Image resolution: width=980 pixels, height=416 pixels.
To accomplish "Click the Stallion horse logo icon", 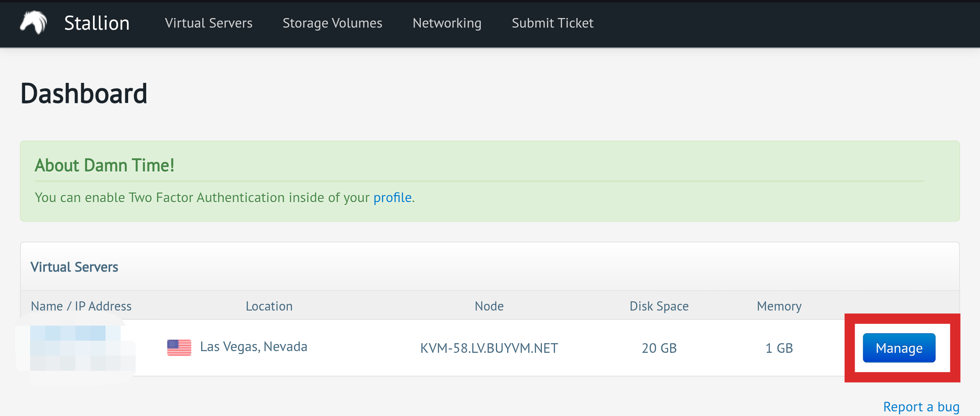I will [34, 23].
